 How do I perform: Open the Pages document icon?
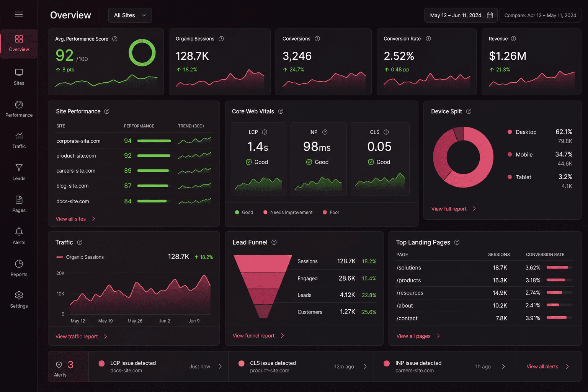pos(19,199)
